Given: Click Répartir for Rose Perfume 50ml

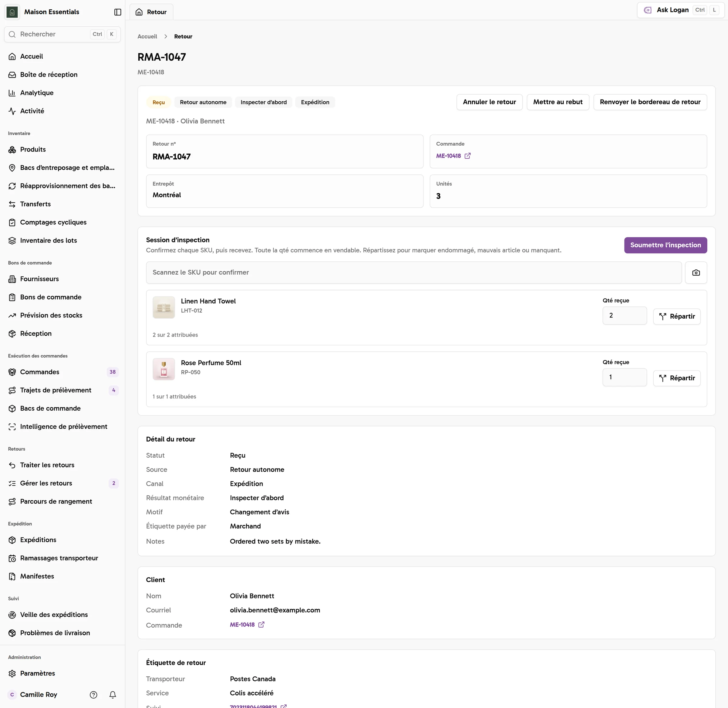Looking at the screenshot, I should click(676, 378).
